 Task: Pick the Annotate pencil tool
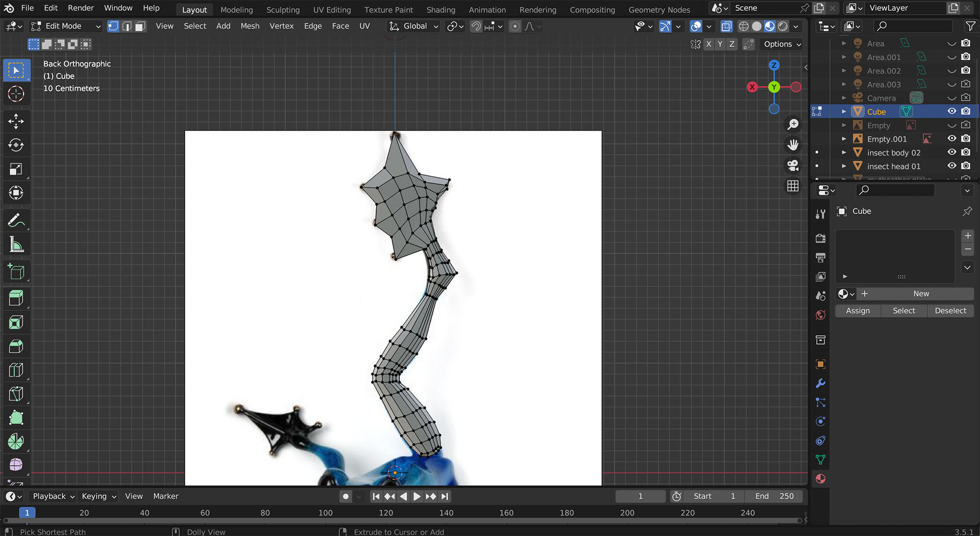point(16,220)
